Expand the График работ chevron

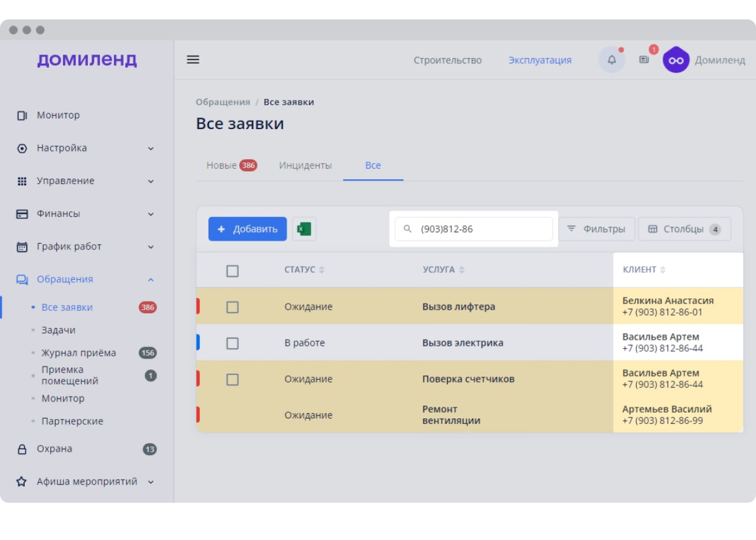coord(151,247)
